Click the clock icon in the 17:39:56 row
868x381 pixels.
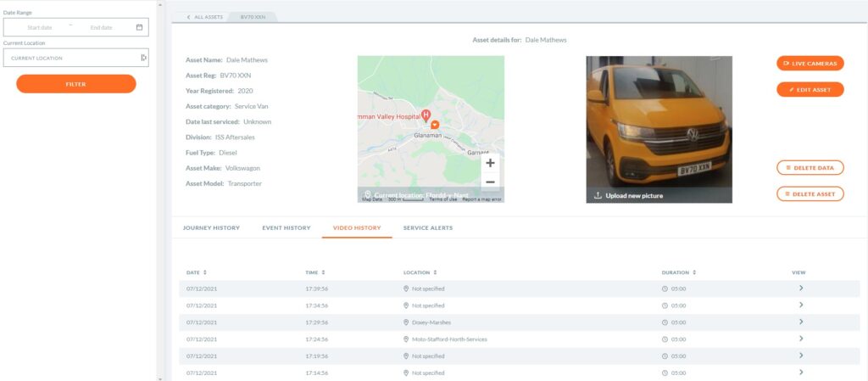665,289
